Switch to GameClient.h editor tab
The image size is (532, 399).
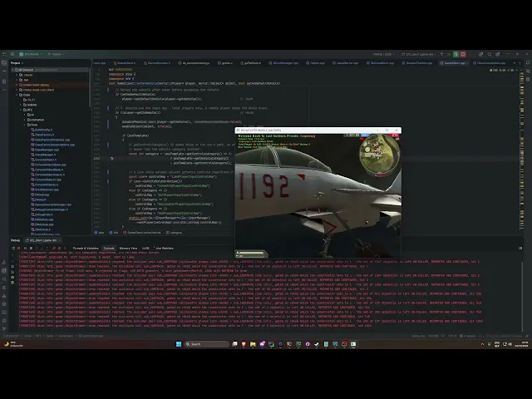pyautogui.click(x=125, y=63)
